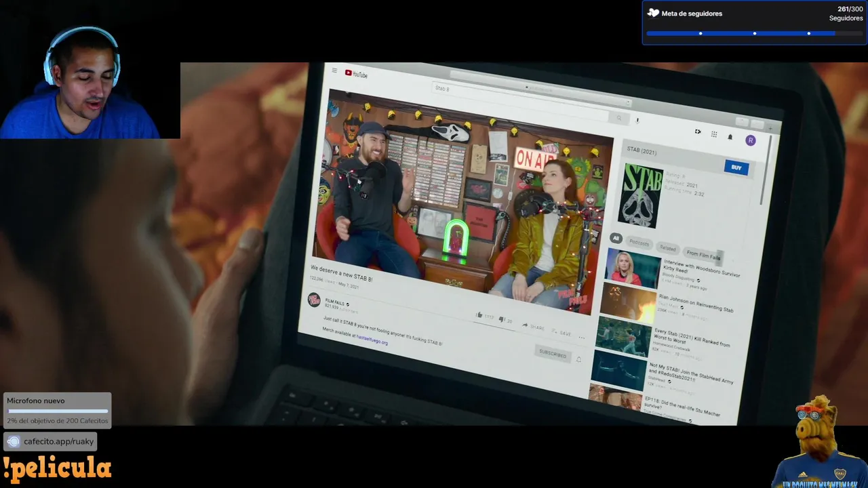868x488 pixels.
Task: Click the SUBSCRIBED button
Action: coord(553,353)
